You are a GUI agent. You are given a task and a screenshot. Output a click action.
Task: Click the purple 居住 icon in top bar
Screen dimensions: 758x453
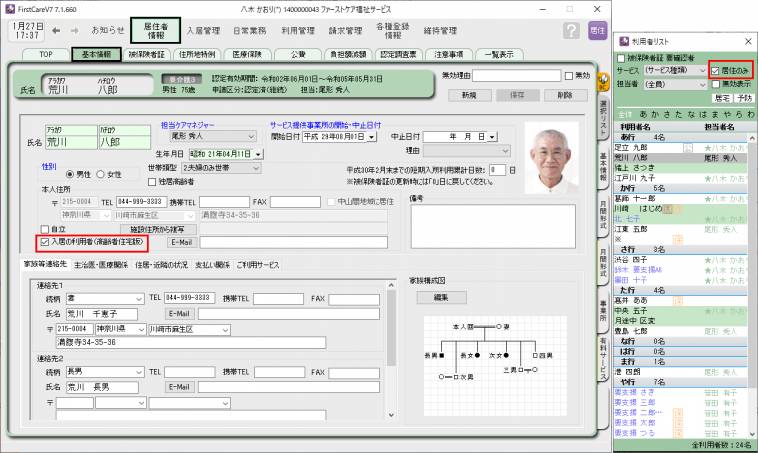(x=598, y=31)
